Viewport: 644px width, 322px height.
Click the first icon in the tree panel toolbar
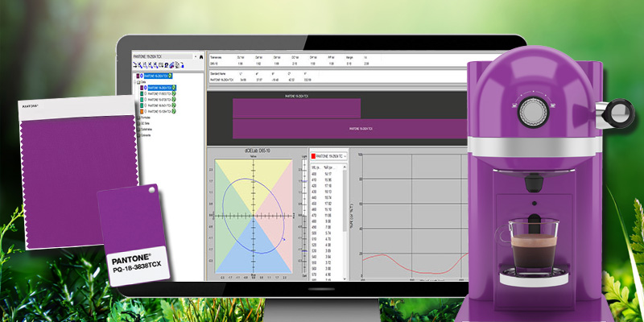pyautogui.click(x=135, y=65)
